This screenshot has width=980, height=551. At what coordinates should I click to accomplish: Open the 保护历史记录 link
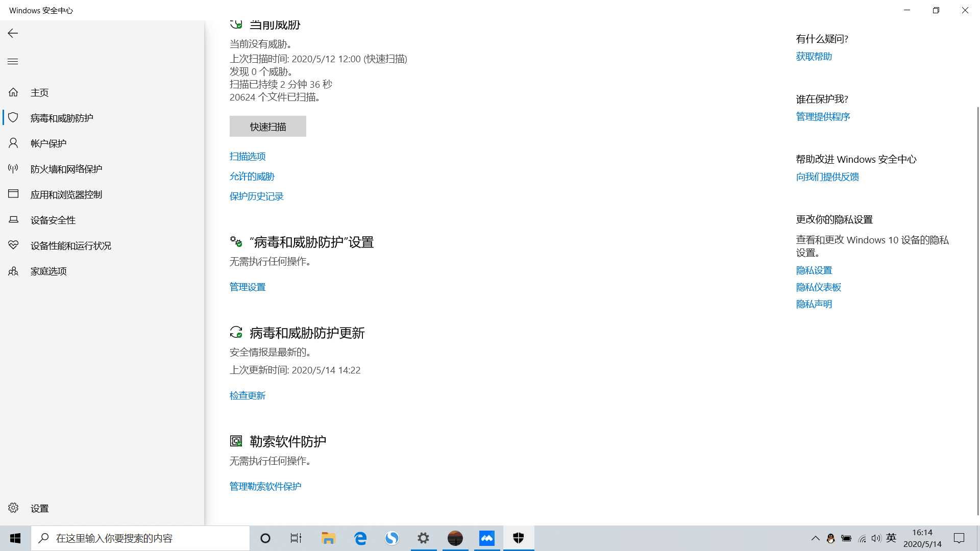click(257, 196)
